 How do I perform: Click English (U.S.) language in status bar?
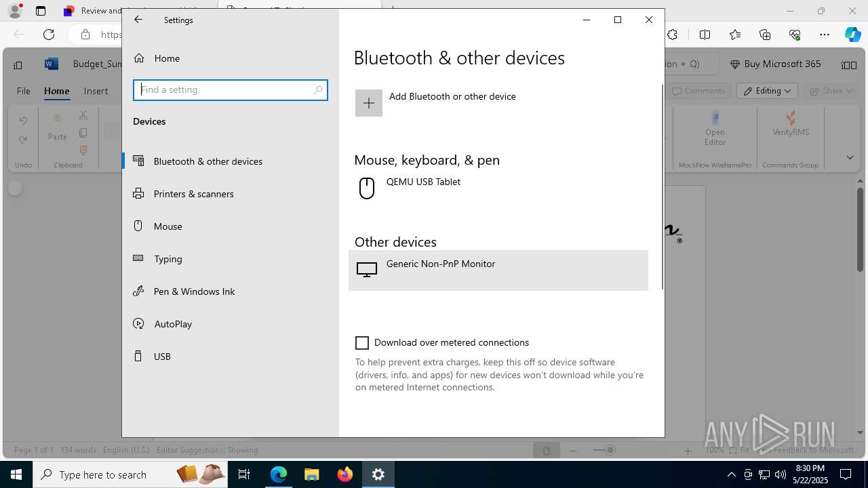126,450
